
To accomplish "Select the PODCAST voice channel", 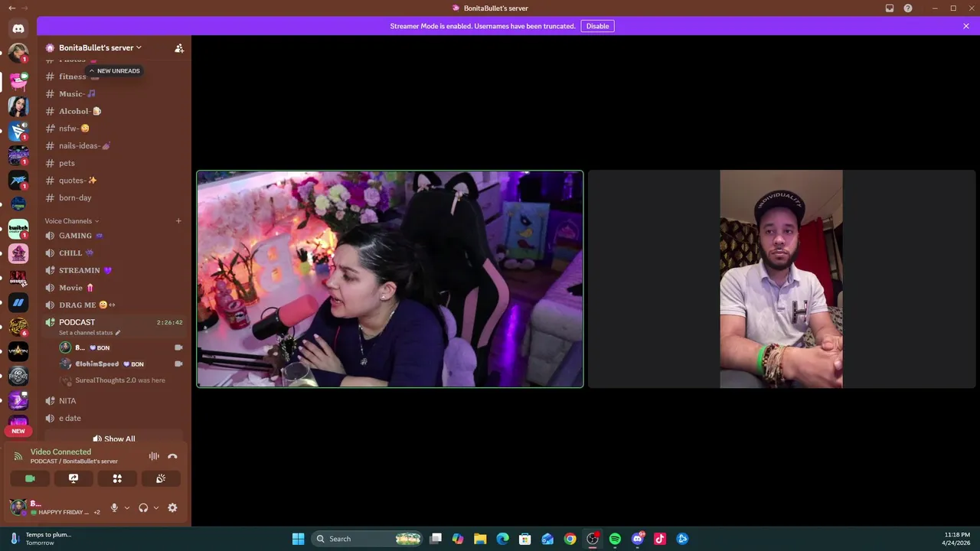I will click(115, 322).
